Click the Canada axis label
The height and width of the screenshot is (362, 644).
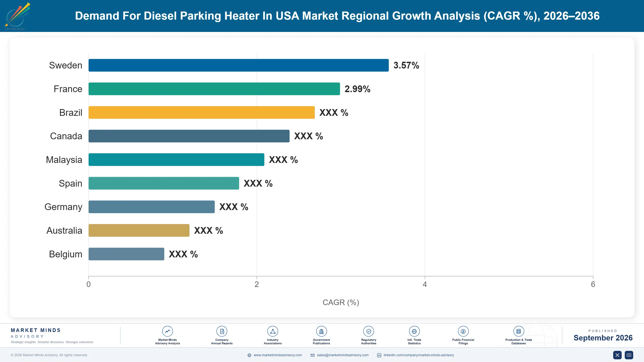pos(66,136)
